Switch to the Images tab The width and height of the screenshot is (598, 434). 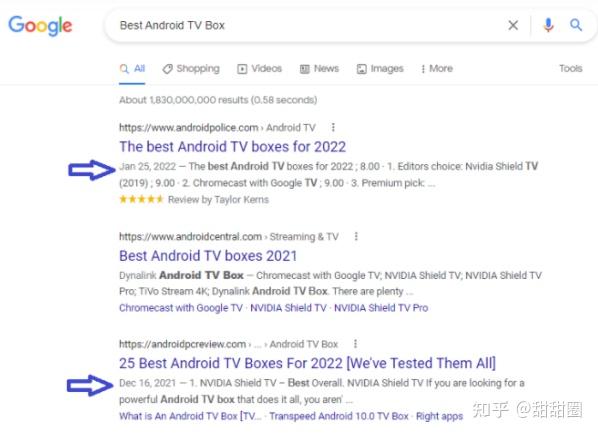380,69
